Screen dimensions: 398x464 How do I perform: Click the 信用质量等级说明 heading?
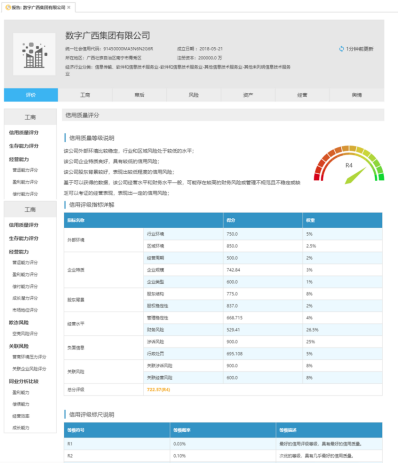click(92, 138)
